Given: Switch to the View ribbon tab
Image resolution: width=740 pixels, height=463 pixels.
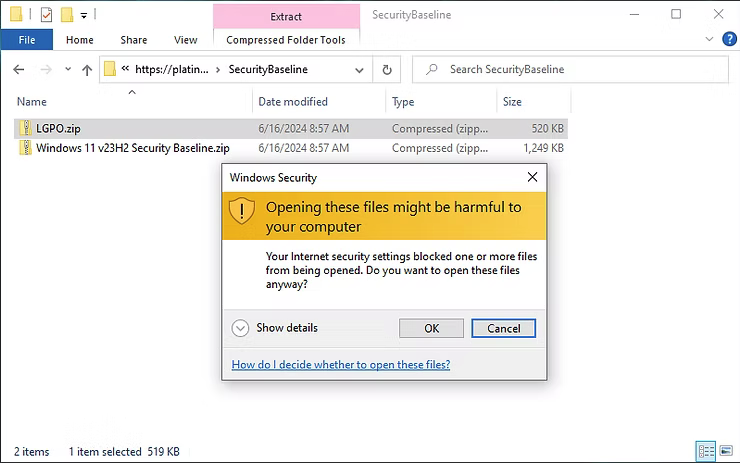Looking at the screenshot, I should pyautogui.click(x=185, y=40).
